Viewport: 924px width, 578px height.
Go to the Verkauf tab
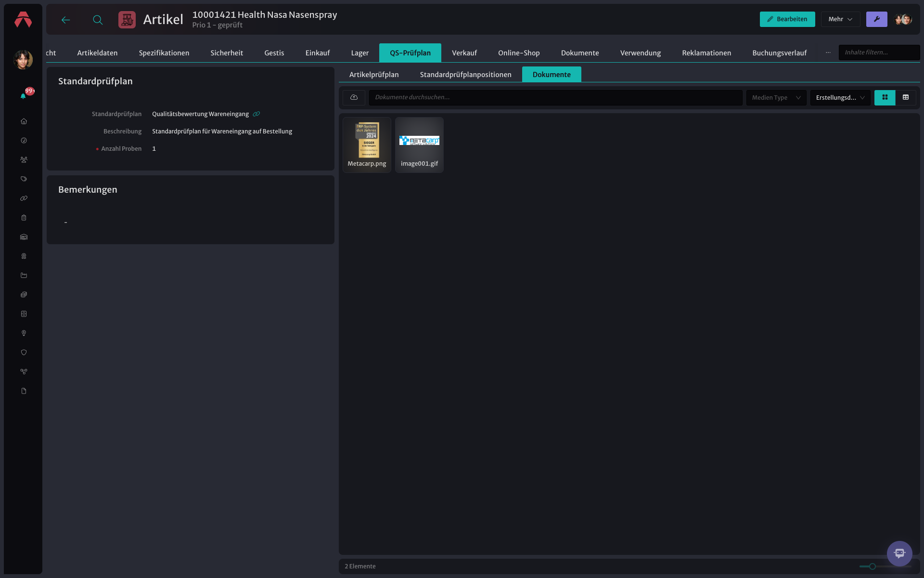click(464, 53)
